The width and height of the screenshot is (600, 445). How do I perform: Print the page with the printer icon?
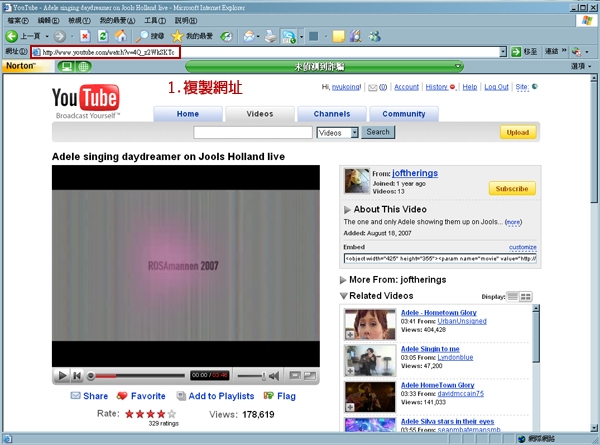[271, 36]
